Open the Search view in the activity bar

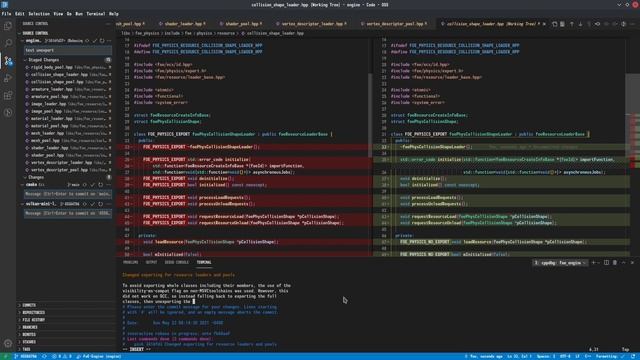click(x=8, y=43)
